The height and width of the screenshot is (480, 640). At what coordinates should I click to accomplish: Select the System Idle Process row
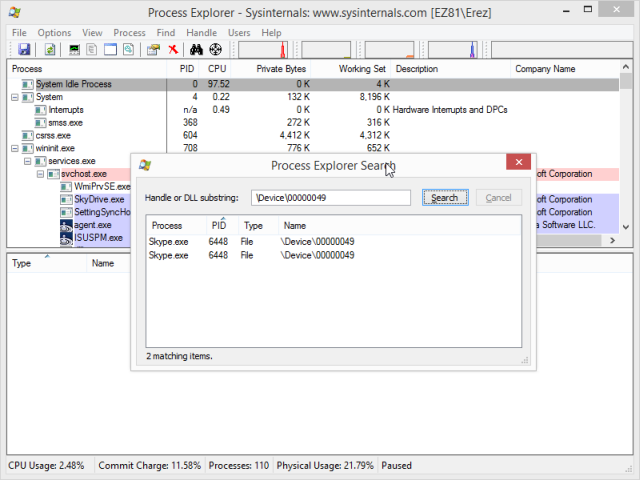[313, 84]
